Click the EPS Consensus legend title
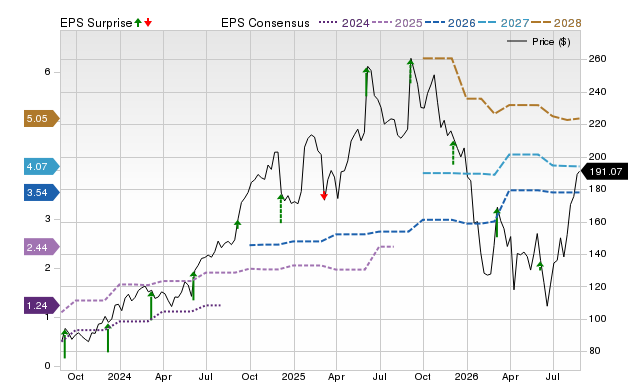Viewport: 640px width, 382px height. pos(265,23)
